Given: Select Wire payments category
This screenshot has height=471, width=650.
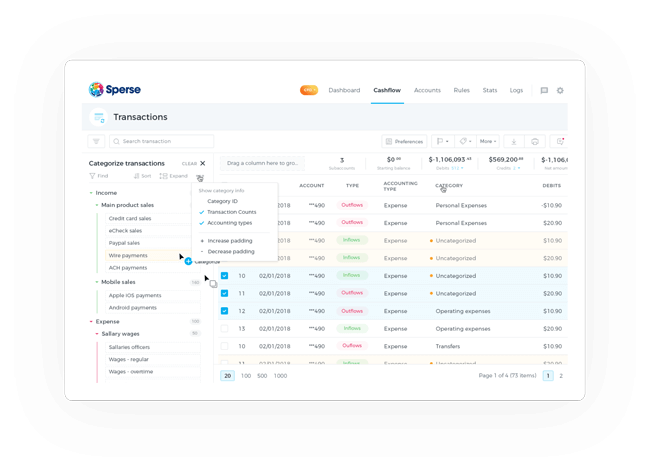Looking at the screenshot, I should coord(128,256).
